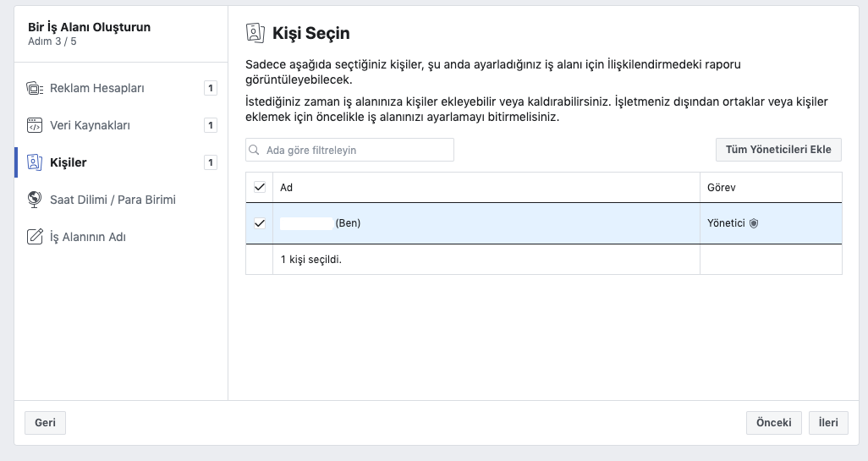Click the Geri button

click(45, 422)
